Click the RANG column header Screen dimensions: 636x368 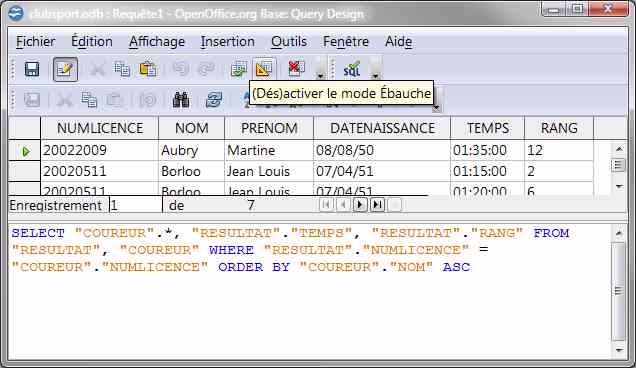pyautogui.click(x=559, y=128)
